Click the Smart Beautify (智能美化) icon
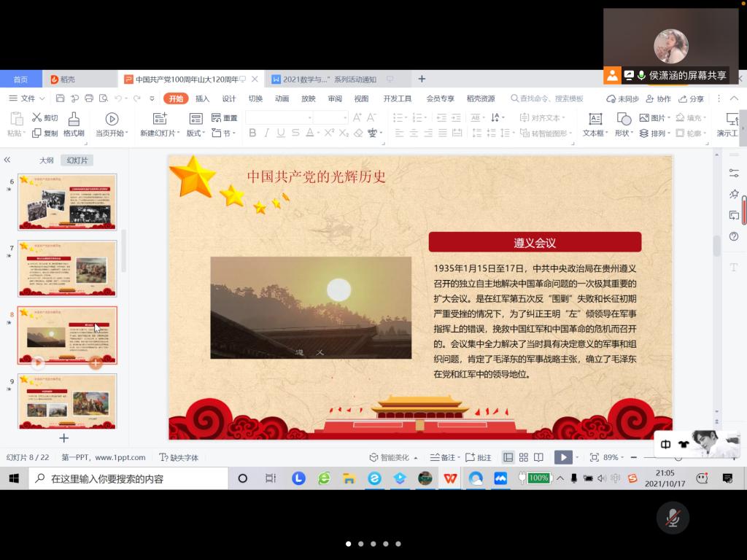The width and height of the screenshot is (747, 560). [374, 457]
